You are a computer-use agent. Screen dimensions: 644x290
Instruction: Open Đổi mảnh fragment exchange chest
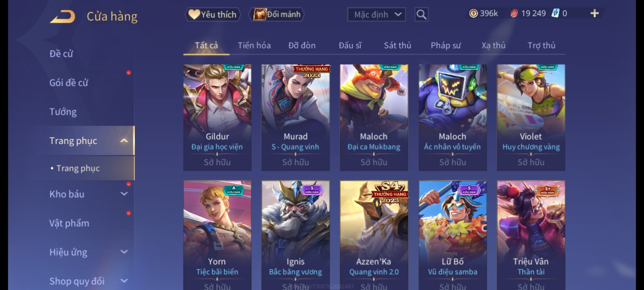(277, 14)
